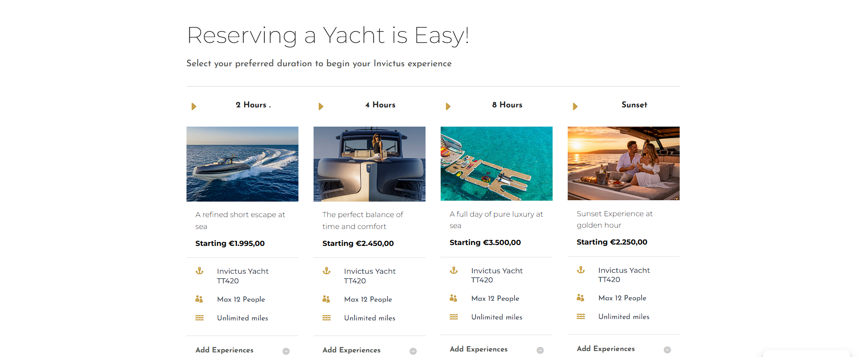The image size is (868, 357).
Task: Open the couple at sunset photo
Action: [623, 164]
